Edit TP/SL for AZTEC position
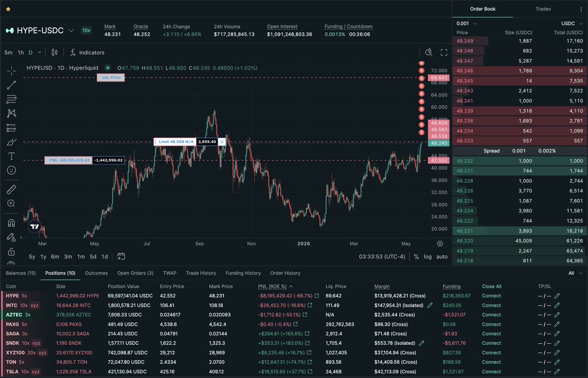Screen dimensions: 588x378 [557, 315]
